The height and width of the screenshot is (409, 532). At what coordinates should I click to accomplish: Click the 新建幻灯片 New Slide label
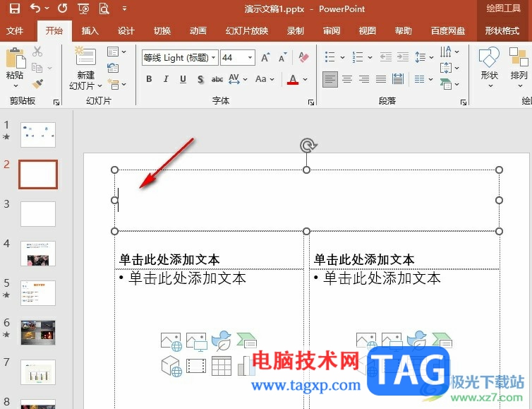coord(85,80)
